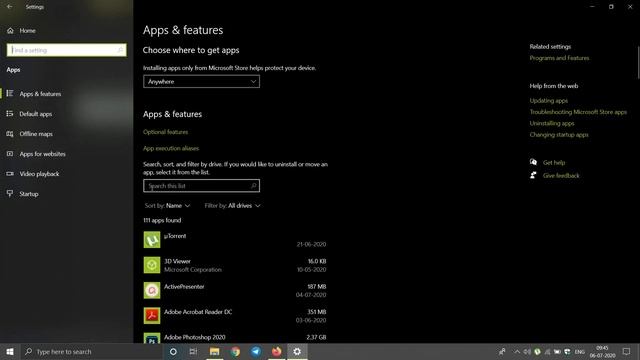Open the Updating apps help link
This screenshot has width=640, height=360.
coord(549,100)
